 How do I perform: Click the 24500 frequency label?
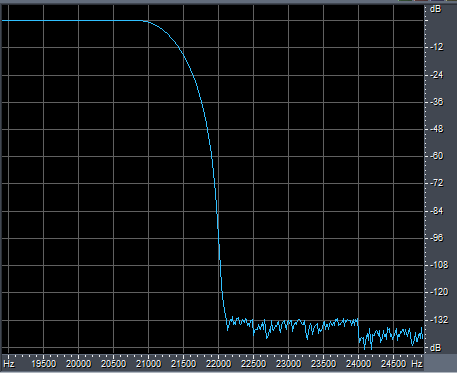(x=393, y=363)
